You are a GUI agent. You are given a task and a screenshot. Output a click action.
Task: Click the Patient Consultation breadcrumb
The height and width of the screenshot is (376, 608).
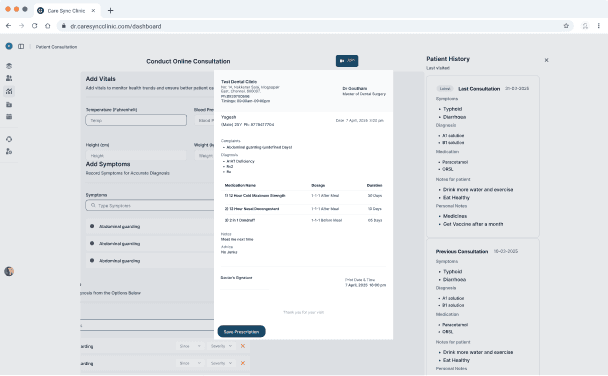coord(56,47)
